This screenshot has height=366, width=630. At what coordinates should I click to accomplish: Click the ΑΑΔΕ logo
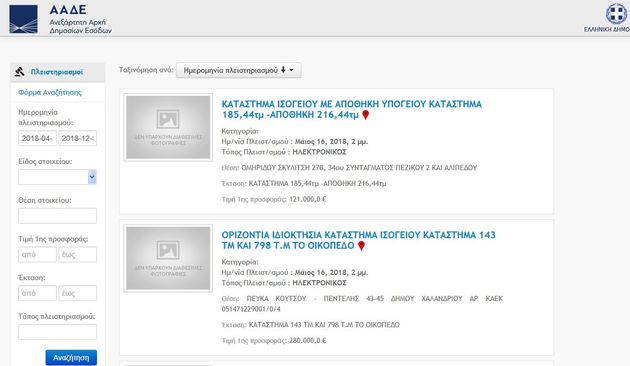click(x=60, y=19)
